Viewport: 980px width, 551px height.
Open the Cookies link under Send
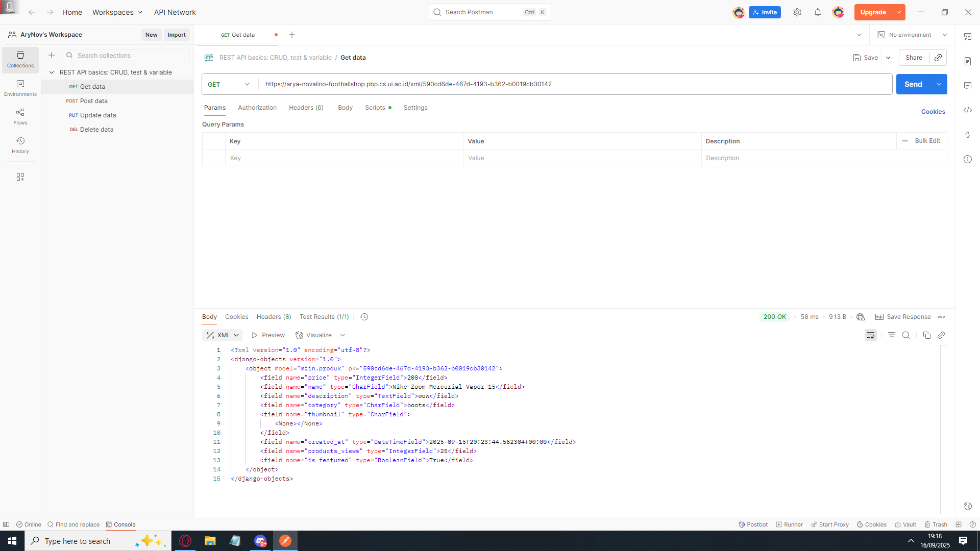(933, 112)
